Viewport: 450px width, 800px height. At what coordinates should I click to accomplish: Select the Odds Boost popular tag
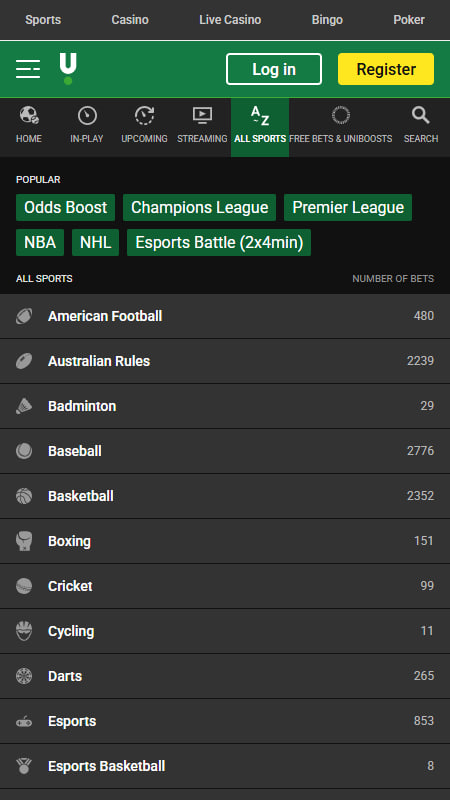(x=65, y=208)
